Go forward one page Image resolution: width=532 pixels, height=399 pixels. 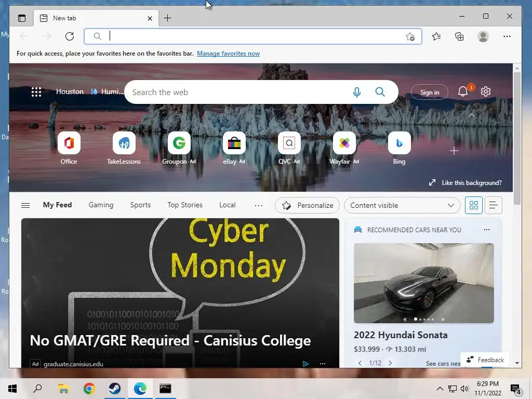click(47, 36)
